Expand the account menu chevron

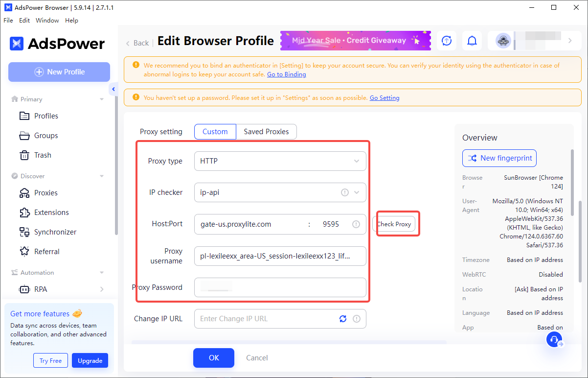click(570, 41)
